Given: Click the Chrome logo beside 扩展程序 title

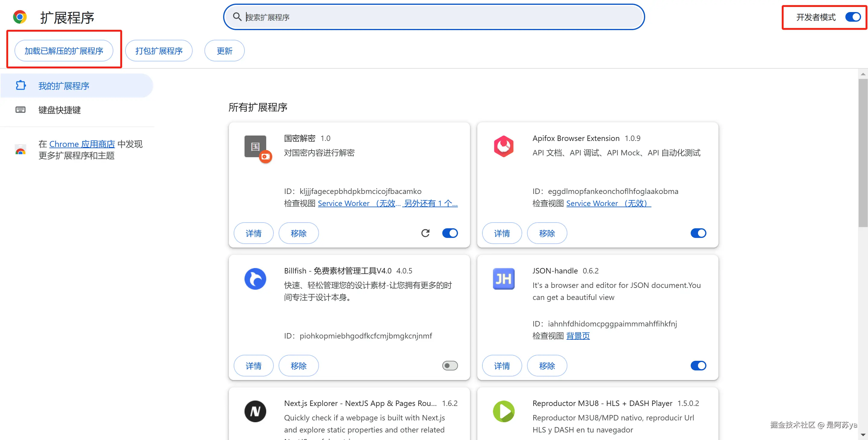Looking at the screenshot, I should pyautogui.click(x=20, y=17).
